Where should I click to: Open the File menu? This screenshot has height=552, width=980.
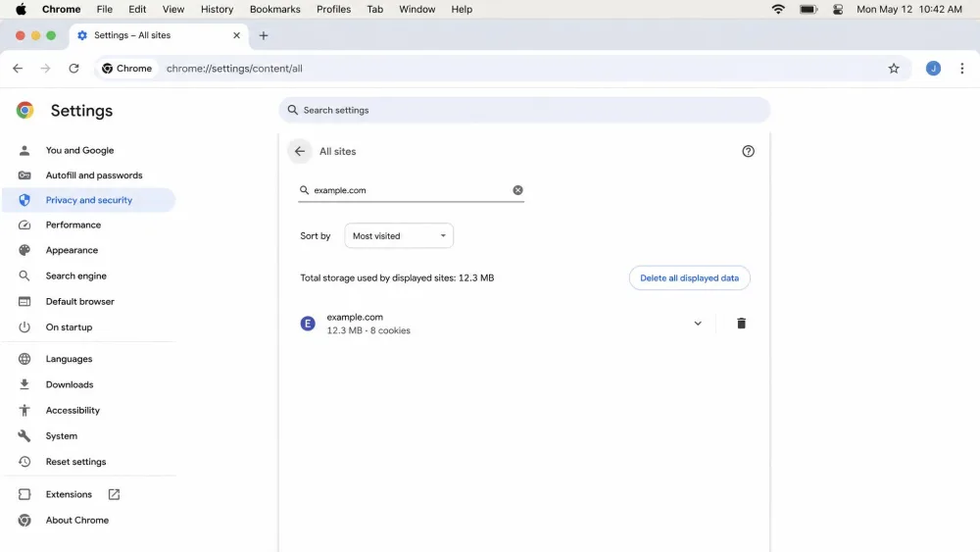(x=105, y=9)
